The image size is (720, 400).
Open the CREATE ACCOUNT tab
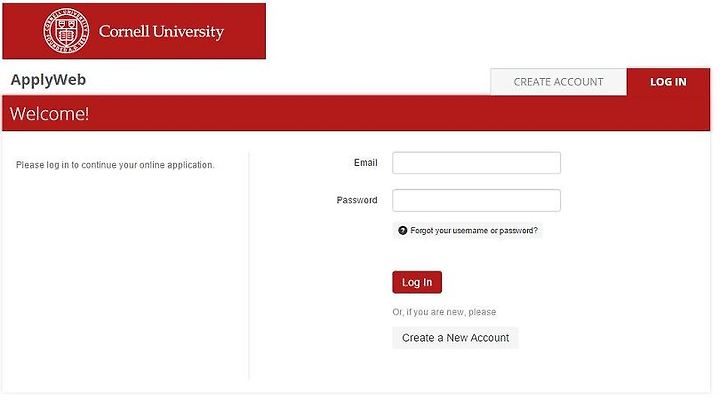click(558, 82)
